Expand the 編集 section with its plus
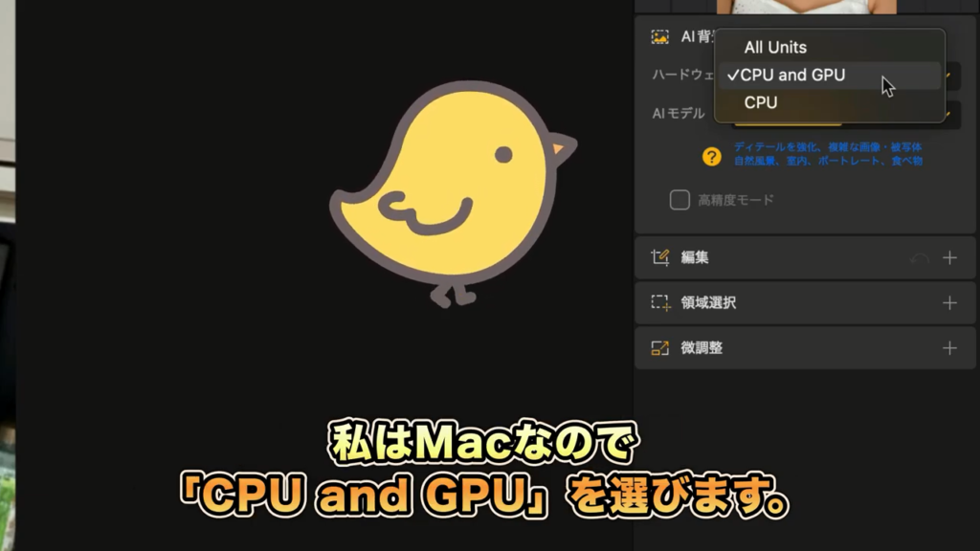The width and height of the screenshot is (980, 551). 949,258
